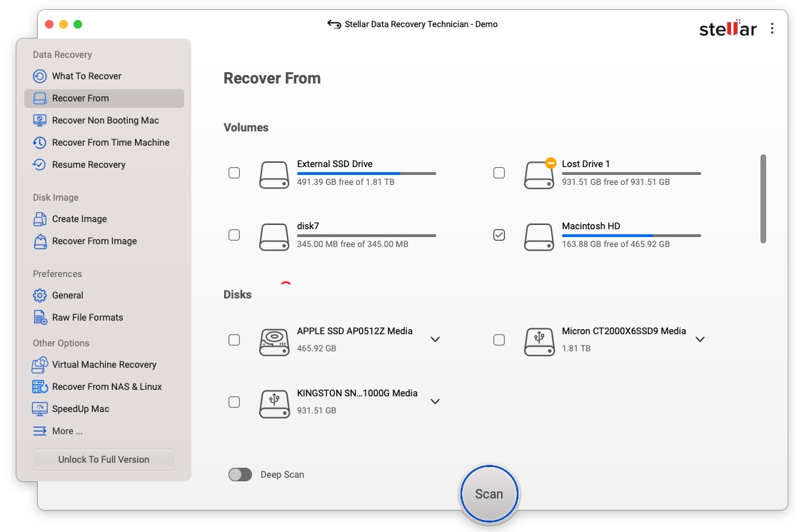804x532 pixels.
Task: Check the APPLE SSD AP0512Z Media checkbox
Action: (234, 340)
